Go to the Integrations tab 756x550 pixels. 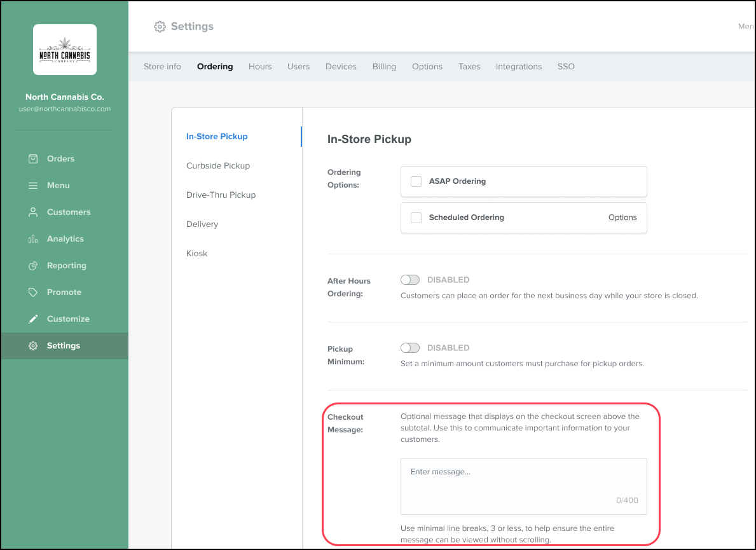519,67
